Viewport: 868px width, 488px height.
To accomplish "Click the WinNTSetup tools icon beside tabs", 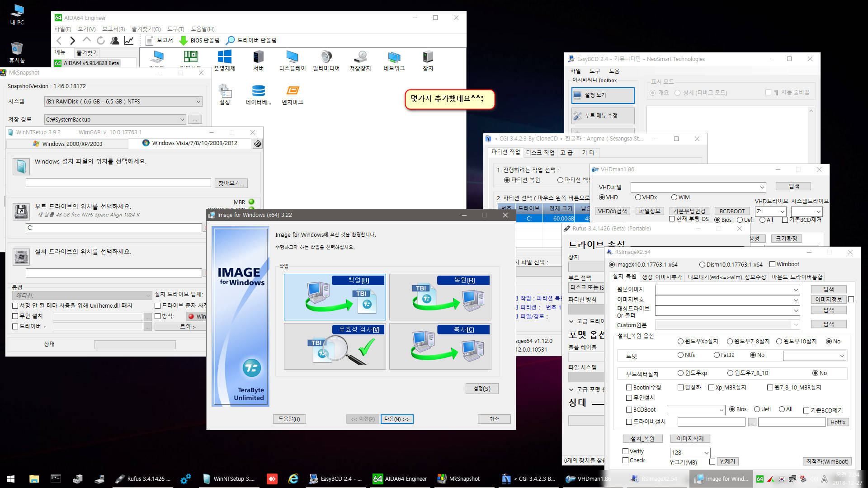I will point(257,144).
